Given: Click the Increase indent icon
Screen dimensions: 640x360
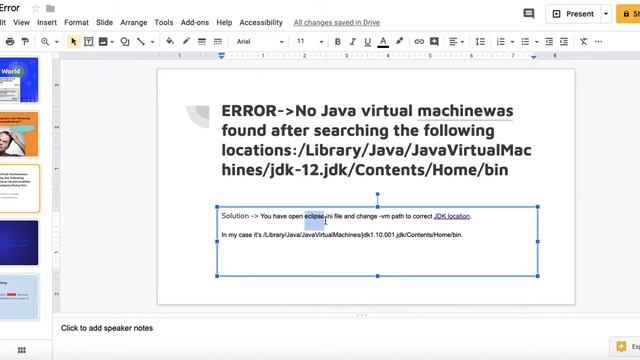Looking at the screenshot, I should [564, 42].
